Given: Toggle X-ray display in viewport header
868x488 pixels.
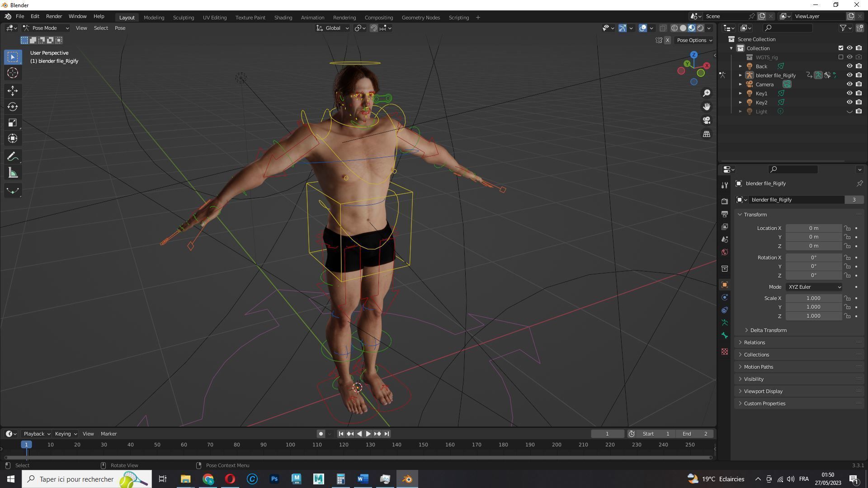Looking at the screenshot, I should (x=663, y=28).
